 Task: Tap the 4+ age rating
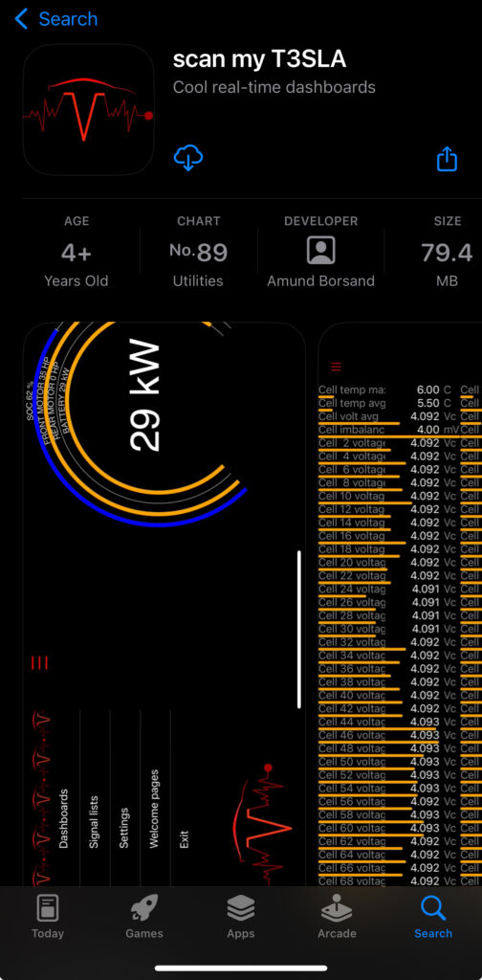pos(77,253)
